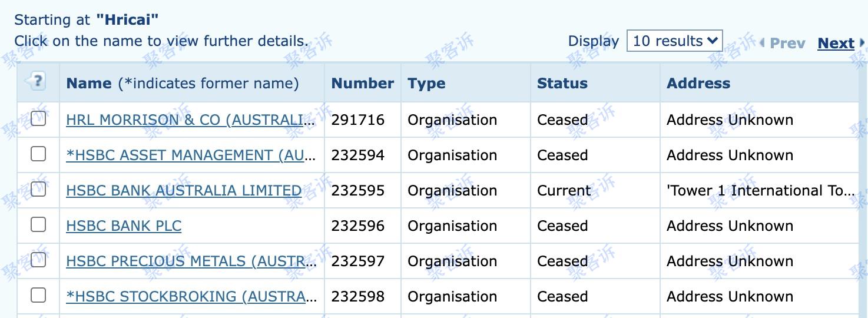
Task: Tick the checkbox for HSBC ASSET MANAGEMENT row
Action: [x=38, y=154]
